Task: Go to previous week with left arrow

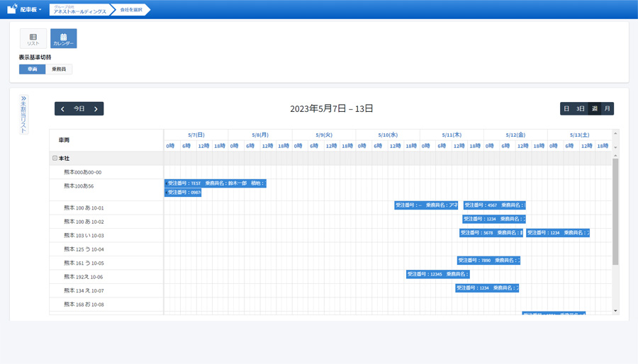Action: (x=62, y=109)
